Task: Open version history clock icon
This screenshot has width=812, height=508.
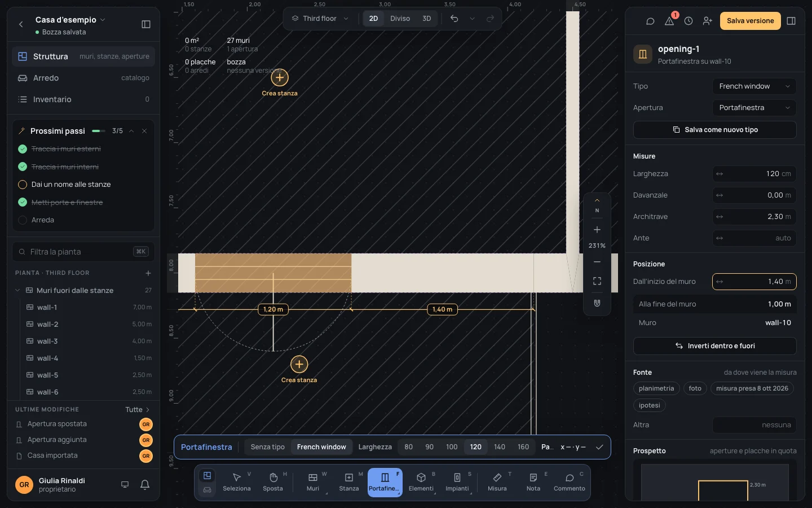Action: coord(689,21)
